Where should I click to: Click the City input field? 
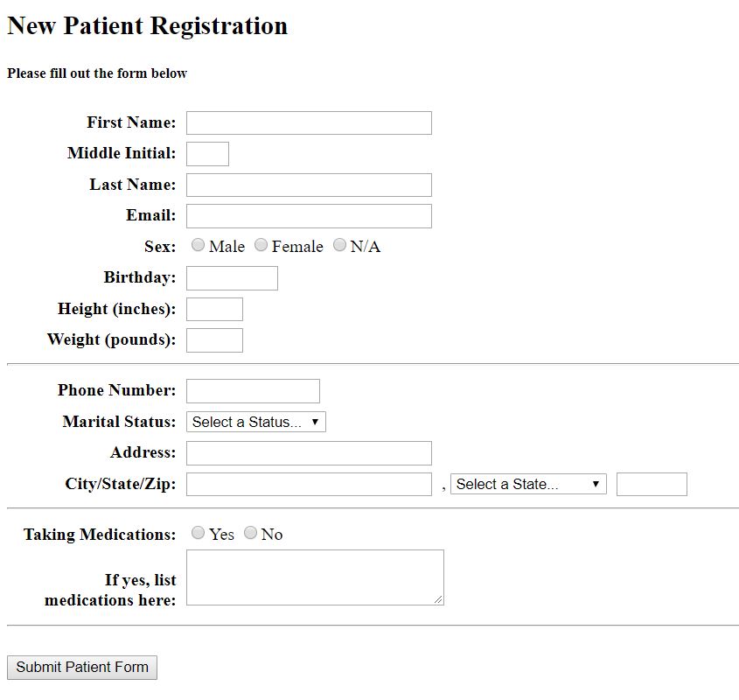[310, 485]
